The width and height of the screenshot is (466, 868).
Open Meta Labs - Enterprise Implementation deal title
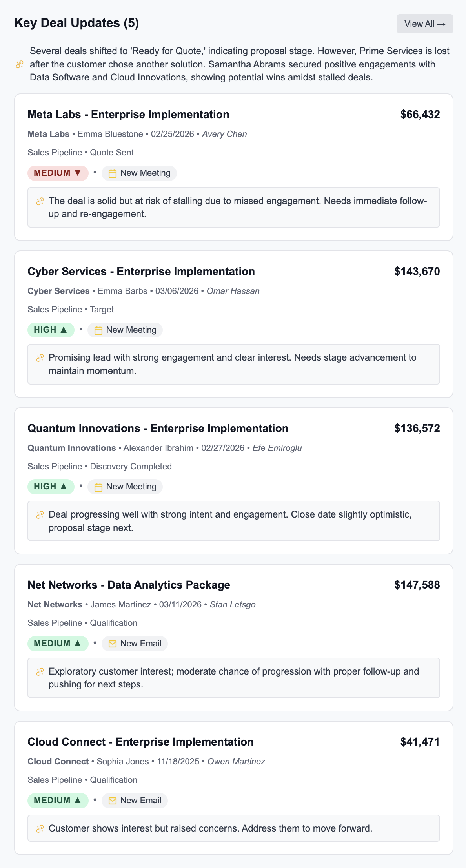tap(128, 115)
